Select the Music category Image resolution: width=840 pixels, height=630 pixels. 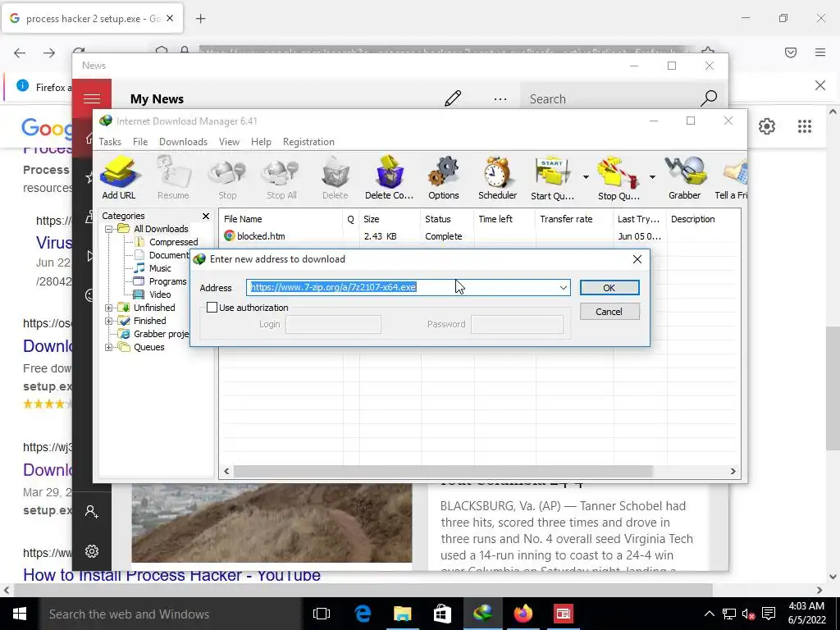(160, 268)
